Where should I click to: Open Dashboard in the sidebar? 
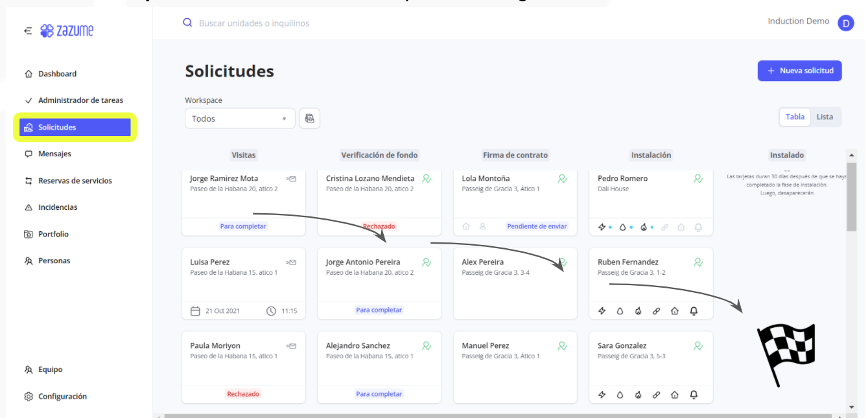point(57,74)
